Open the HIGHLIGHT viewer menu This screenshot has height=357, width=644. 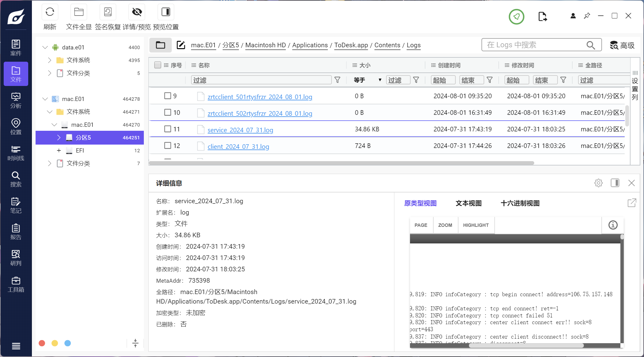[476, 225]
